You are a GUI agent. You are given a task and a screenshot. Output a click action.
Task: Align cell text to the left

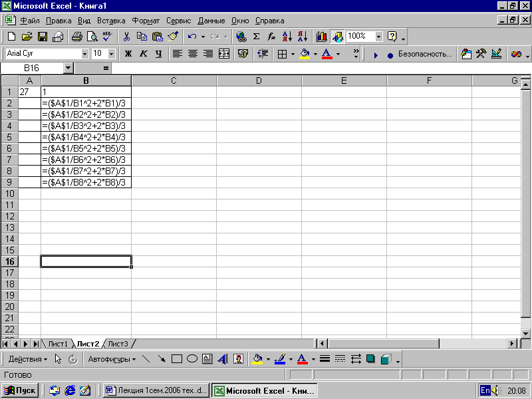pos(178,54)
